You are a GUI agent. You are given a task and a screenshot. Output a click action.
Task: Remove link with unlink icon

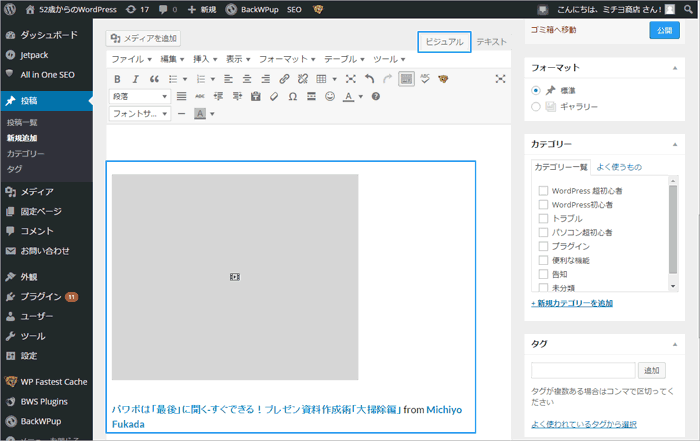pos(303,79)
